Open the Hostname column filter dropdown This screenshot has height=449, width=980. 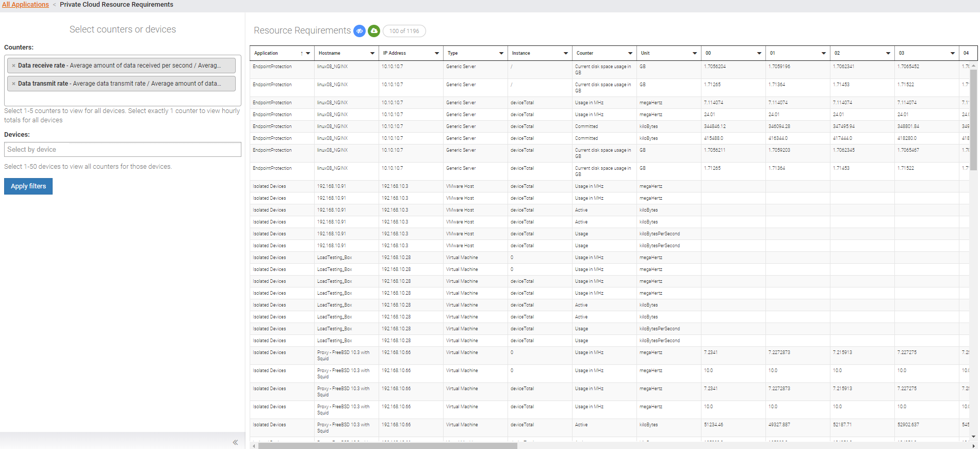click(x=372, y=53)
